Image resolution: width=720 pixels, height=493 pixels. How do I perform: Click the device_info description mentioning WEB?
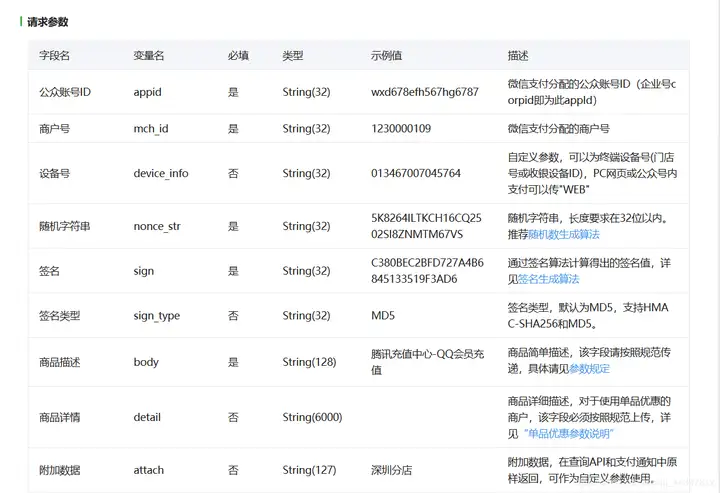click(x=592, y=174)
